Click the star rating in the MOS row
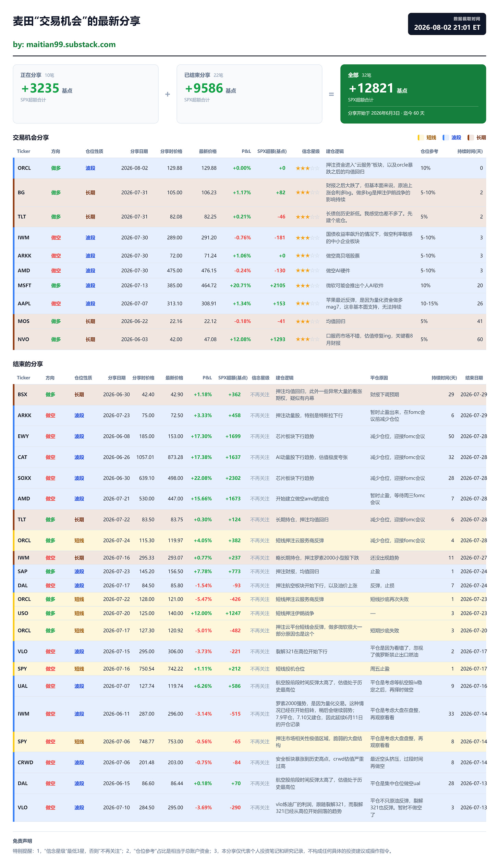Image resolution: width=499 pixels, height=868 pixels. 307,321
